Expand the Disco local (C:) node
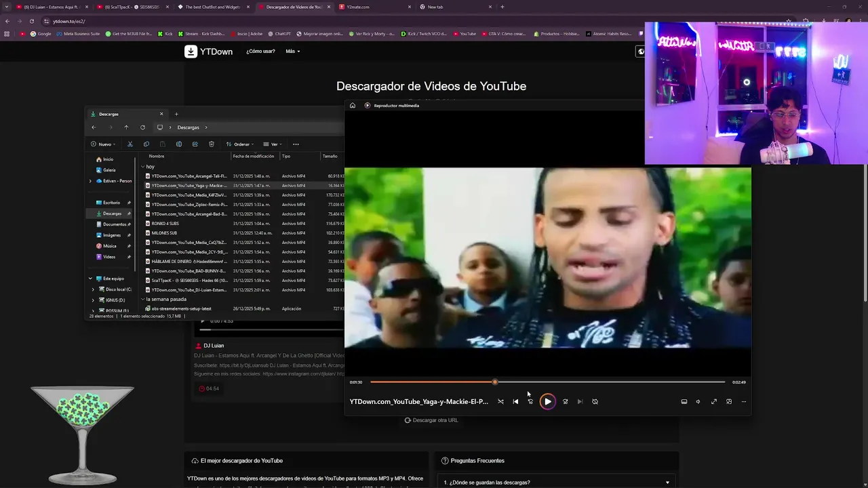The height and width of the screenshot is (488, 868). [x=94, y=289]
